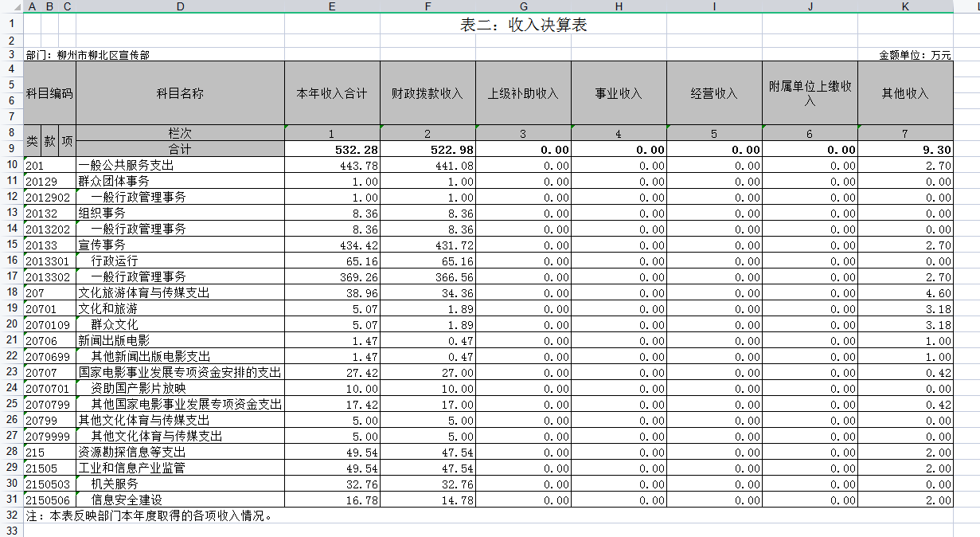Click the '金额单位：万元' cell
This screenshot has height=537, width=980.
click(915, 55)
